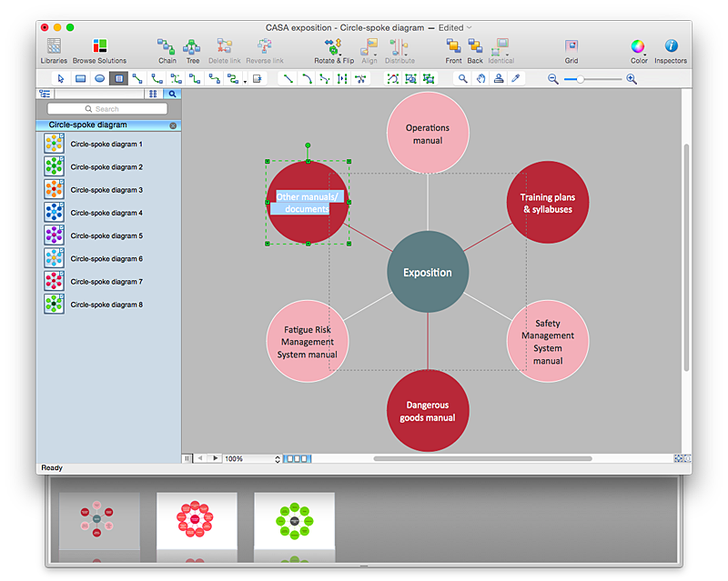Viewport: 728px width, 581px height.
Task: Bring shape to Front
Action: click(453, 45)
